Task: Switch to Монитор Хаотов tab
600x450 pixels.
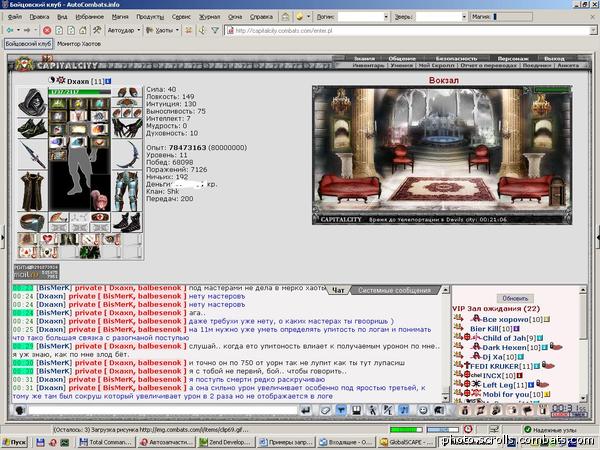Action: [x=79, y=44]
